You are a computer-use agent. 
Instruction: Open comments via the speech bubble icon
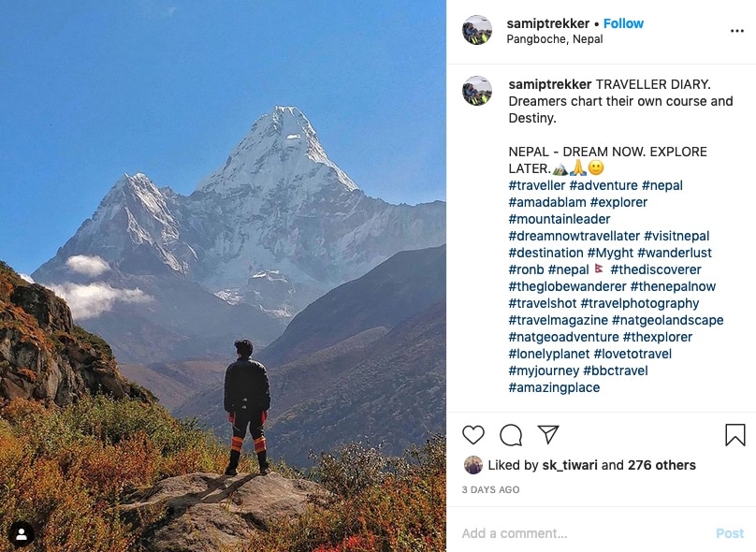click(x=511, y=435)
